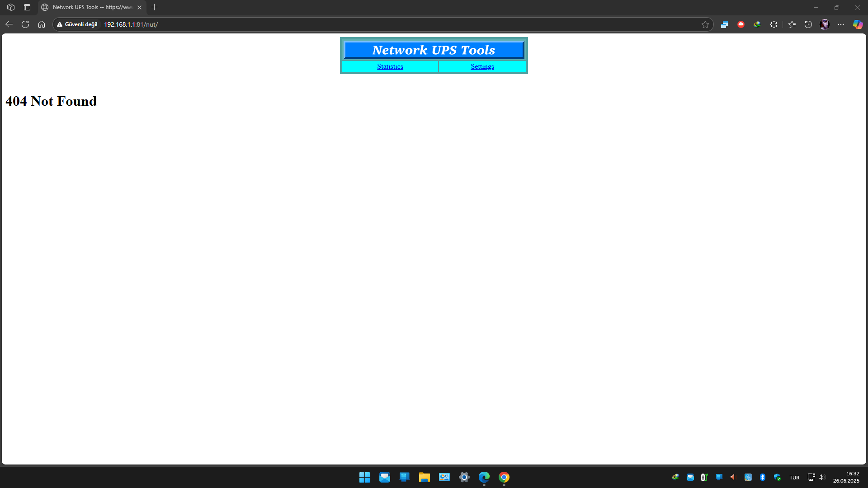Close the Network UPS Tools tab

tap(140, 7)
